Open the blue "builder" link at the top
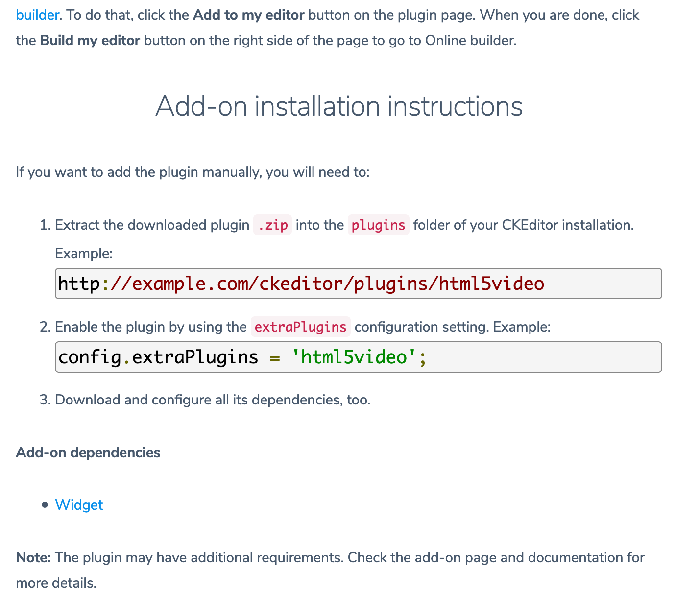Screen dimensions: 675x616 (37, 15)
